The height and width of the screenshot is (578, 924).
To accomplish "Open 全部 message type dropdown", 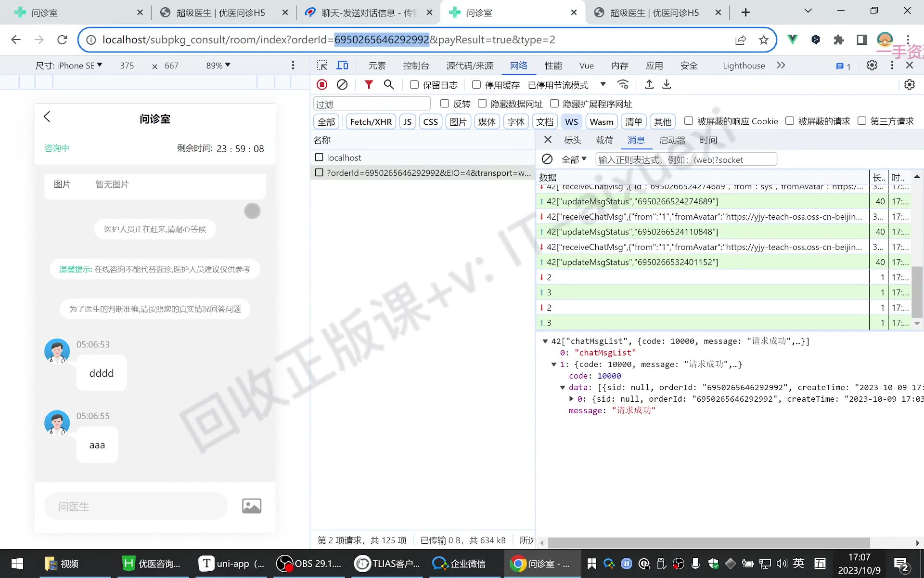I will pos(574,159).
